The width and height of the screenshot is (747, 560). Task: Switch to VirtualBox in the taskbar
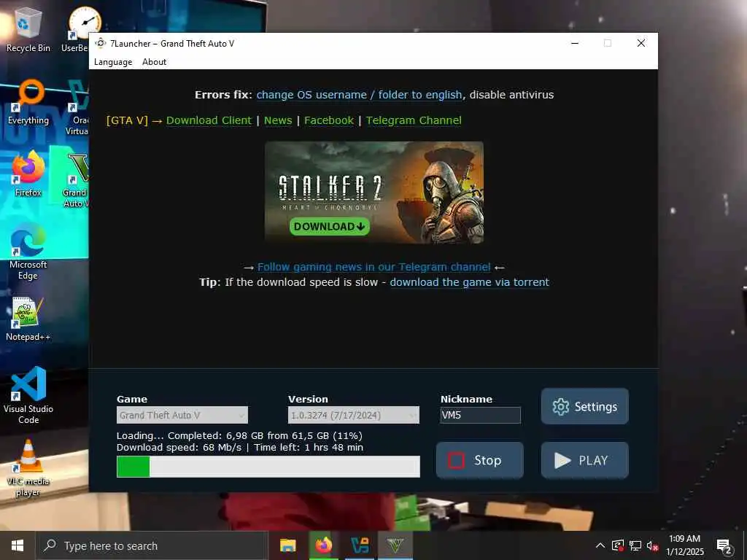tap(359, 545)
